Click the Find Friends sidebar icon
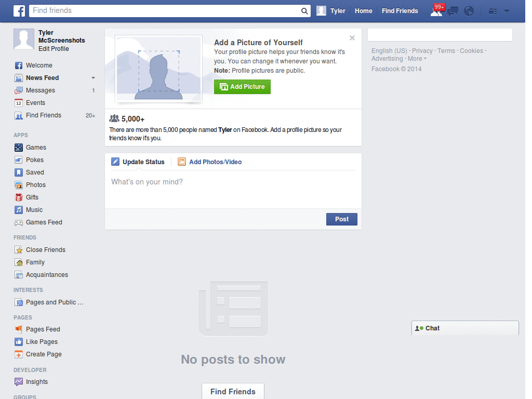 tap(19, 115)
